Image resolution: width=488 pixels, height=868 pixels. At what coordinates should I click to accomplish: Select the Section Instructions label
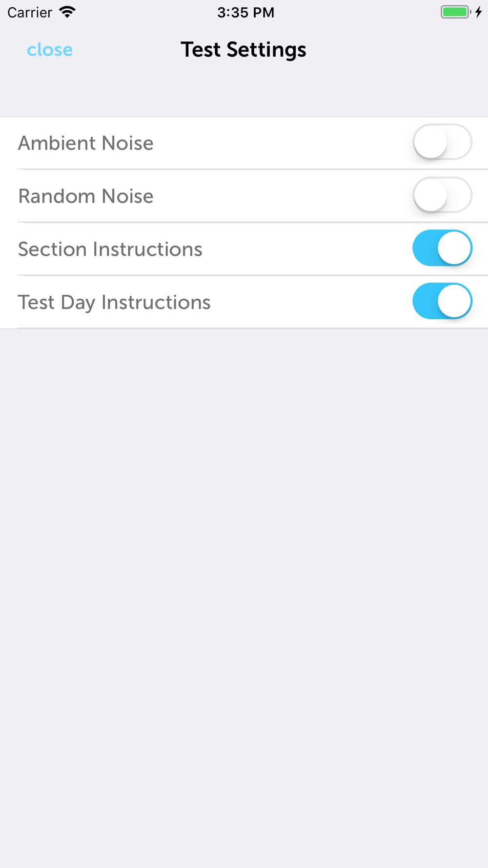point(110,249)
